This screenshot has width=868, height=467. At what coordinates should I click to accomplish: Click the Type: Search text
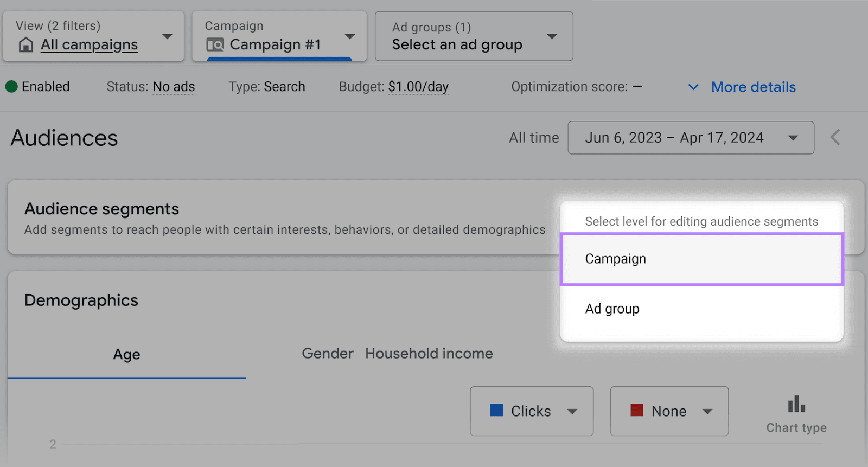pos(267,87)
